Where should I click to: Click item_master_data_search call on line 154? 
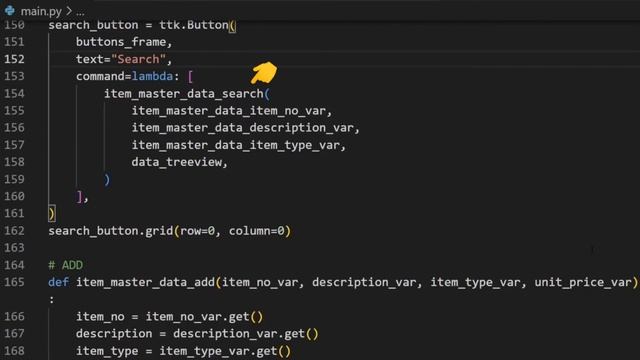point(184,94)
